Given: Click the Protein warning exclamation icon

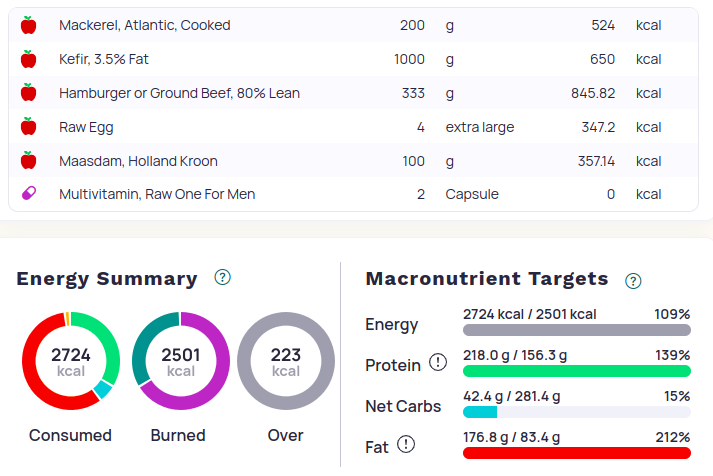Looking at the screenshot, I should coord(438,363).
